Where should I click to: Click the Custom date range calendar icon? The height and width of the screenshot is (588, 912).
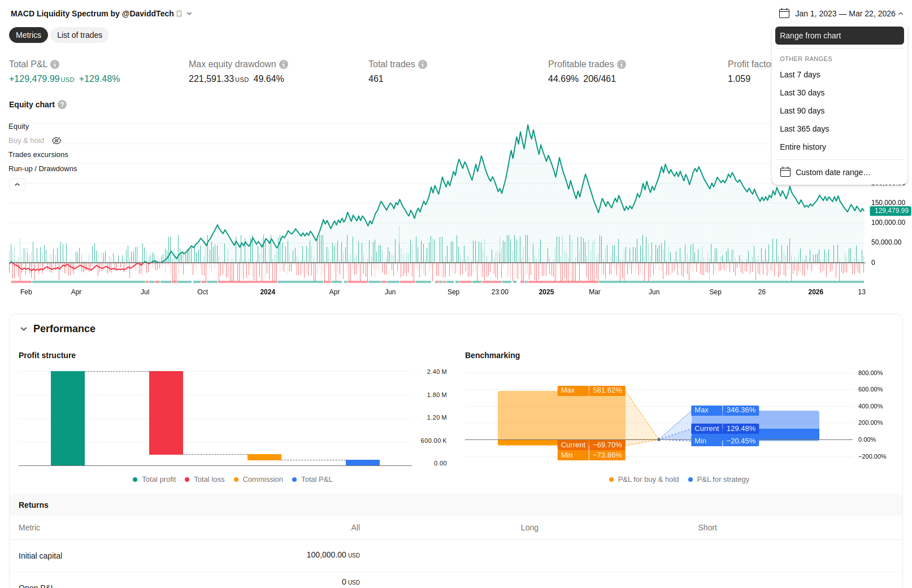tap(785, 172)
